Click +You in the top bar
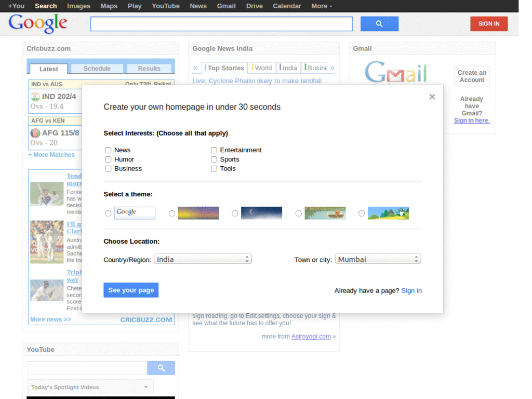The image size is (532, 399). [x=16, y=6]
